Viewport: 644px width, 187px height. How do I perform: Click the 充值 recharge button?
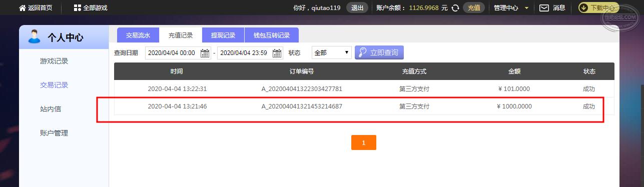[x=474, y=7]
